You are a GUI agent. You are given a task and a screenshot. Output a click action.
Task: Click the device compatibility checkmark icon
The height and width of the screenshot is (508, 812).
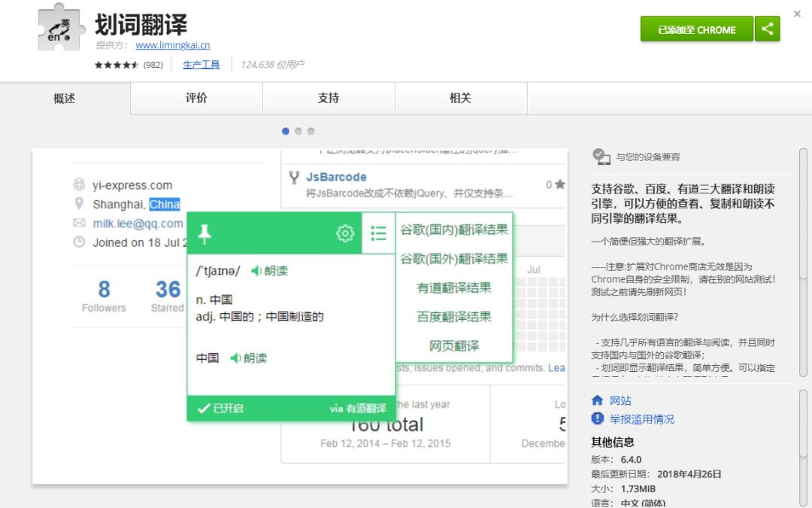pos(601,157)
